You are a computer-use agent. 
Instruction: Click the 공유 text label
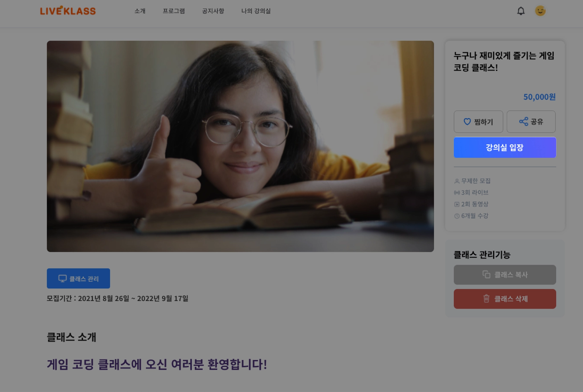tap(537, 122)
